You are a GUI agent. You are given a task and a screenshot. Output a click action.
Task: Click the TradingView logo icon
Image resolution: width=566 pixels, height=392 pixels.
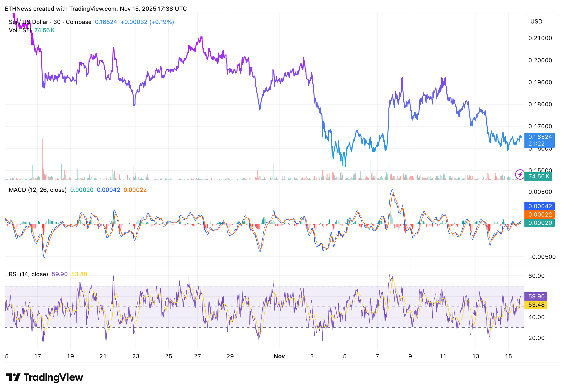pyautogui.click(x=13, y=377)
